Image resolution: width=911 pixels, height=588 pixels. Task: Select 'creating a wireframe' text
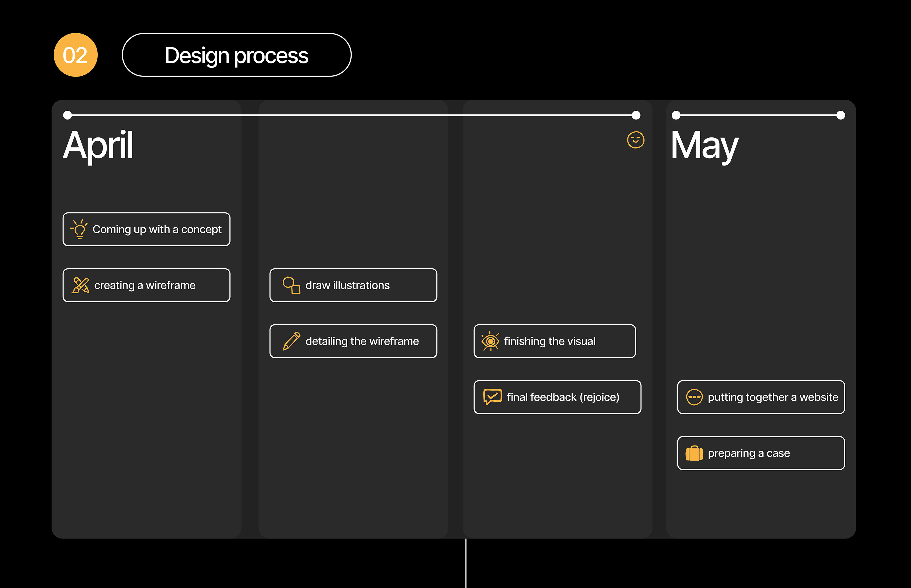click(145, 285)
